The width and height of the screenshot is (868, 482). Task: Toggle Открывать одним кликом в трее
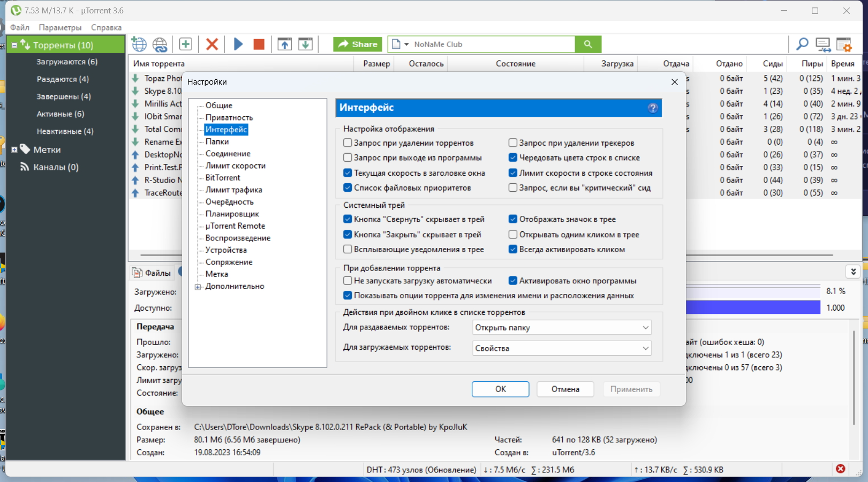pos(513,235)
